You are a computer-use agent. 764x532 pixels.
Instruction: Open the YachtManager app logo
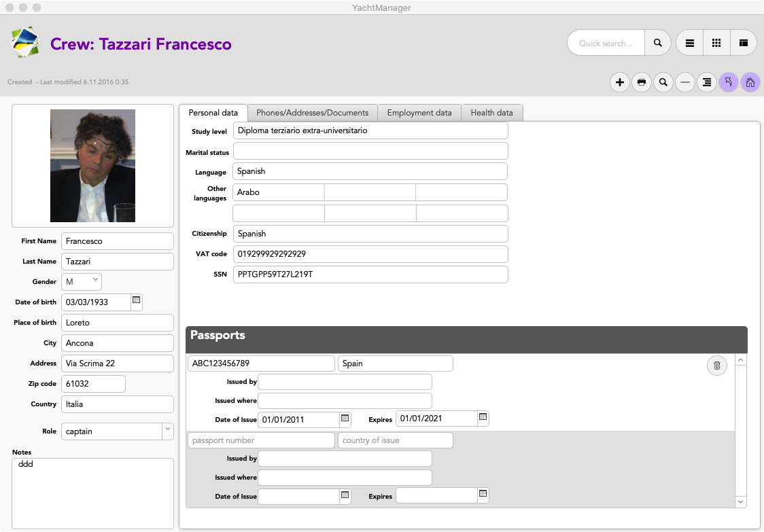(x=25, y=42)
